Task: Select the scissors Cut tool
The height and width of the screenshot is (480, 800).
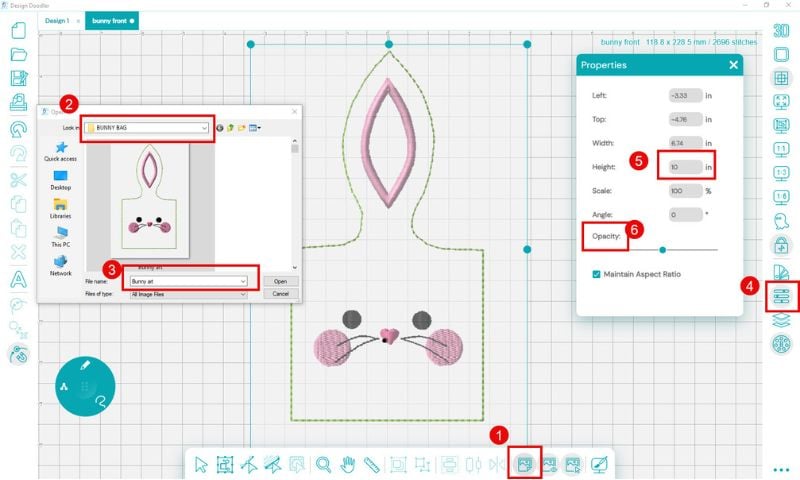Action: (18, 179)
